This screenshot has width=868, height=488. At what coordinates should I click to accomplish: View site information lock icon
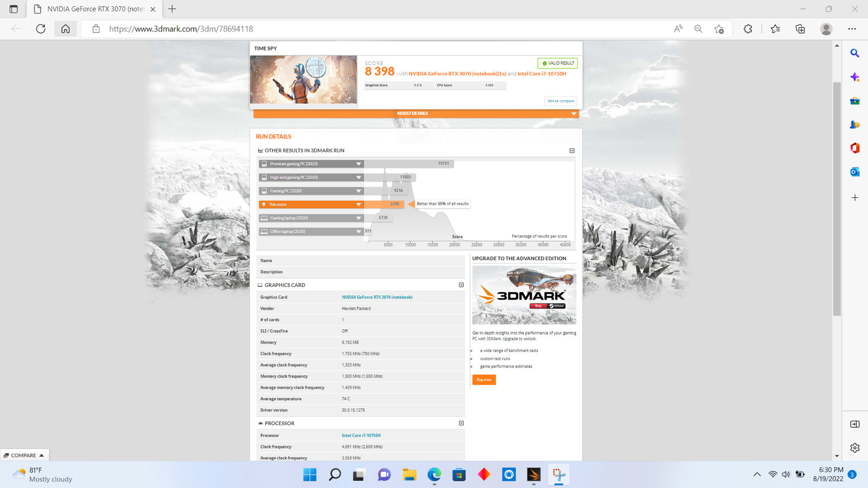96,29
